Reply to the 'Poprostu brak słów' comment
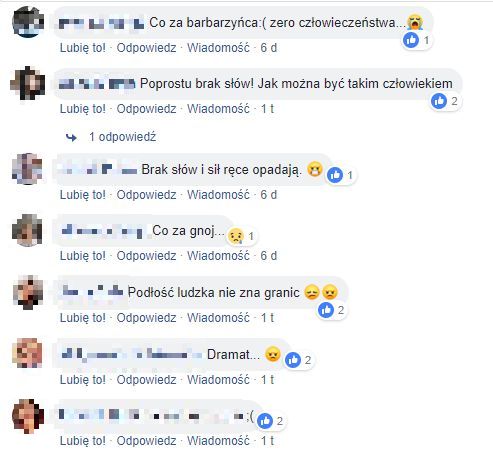Image resolution: width=493 pixels, height=457 pixels. (x=146, y=109)
